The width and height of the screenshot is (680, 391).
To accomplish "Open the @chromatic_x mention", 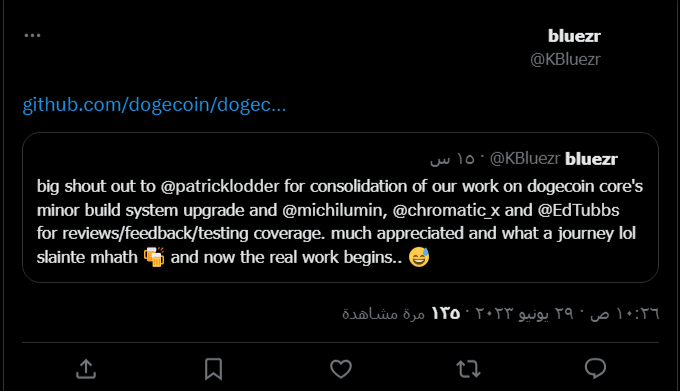I will [446, 210].
